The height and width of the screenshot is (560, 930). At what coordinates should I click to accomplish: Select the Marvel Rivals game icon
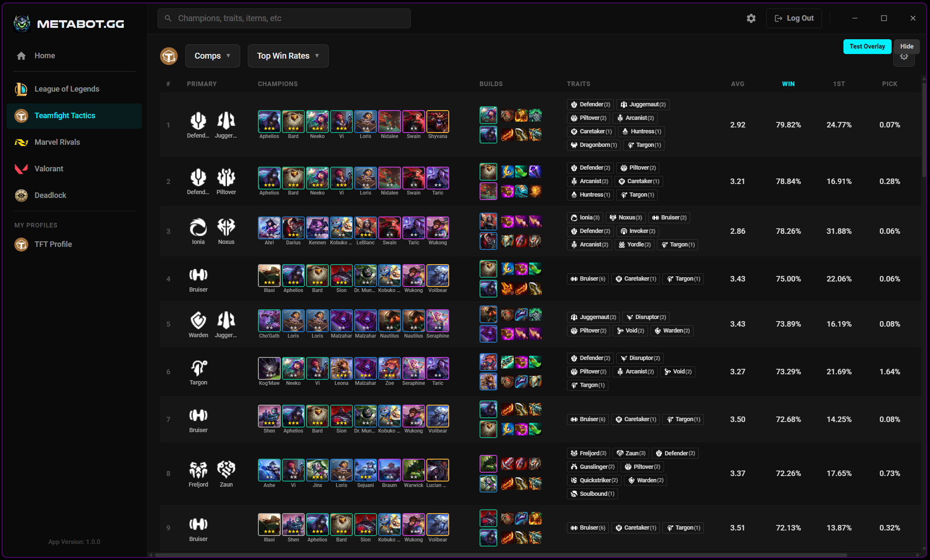(21, 142)
